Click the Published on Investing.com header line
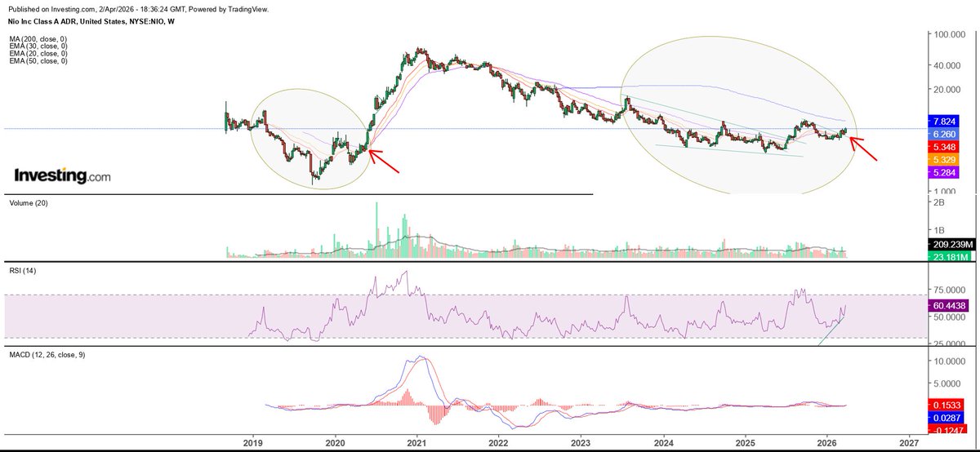This screenshot has height=452, width=980. pyautogui.click(x=140, y=9)
